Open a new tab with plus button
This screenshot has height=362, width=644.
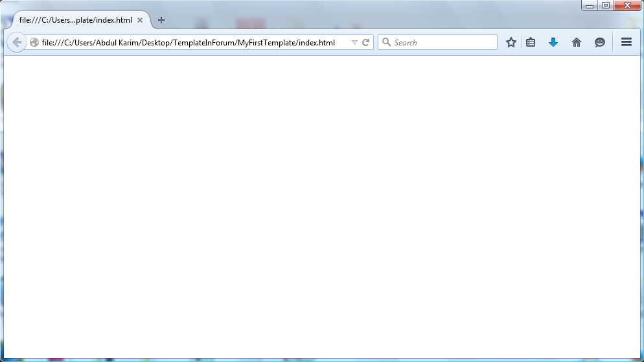point(161,20)
